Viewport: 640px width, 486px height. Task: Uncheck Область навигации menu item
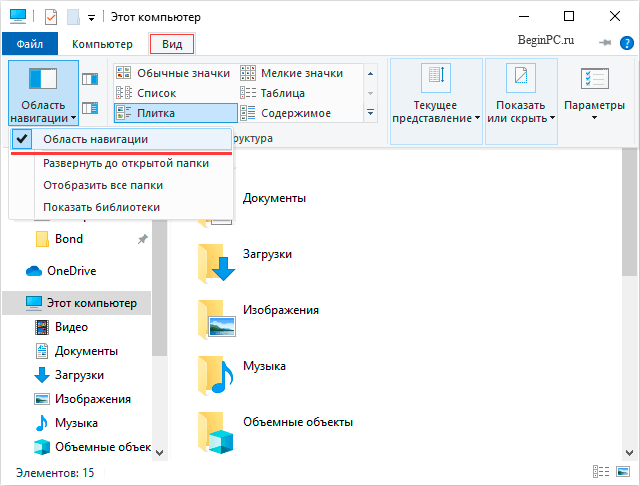coord(121,140)
